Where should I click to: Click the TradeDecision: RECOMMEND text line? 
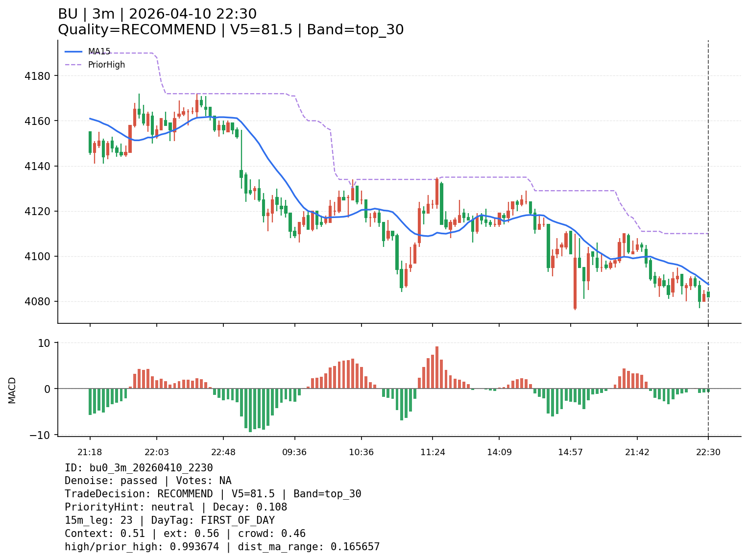click(x=213, y=494)
